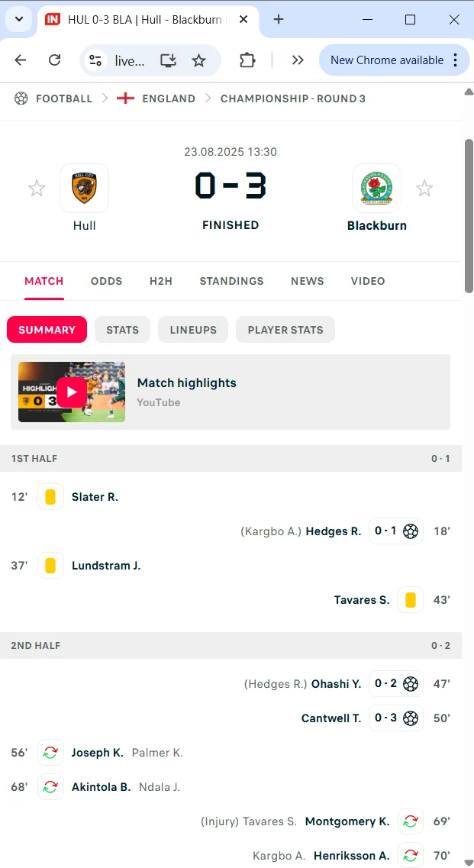Show the Lineups section
This screenshot has width=474, height=868.
[193, 330]
